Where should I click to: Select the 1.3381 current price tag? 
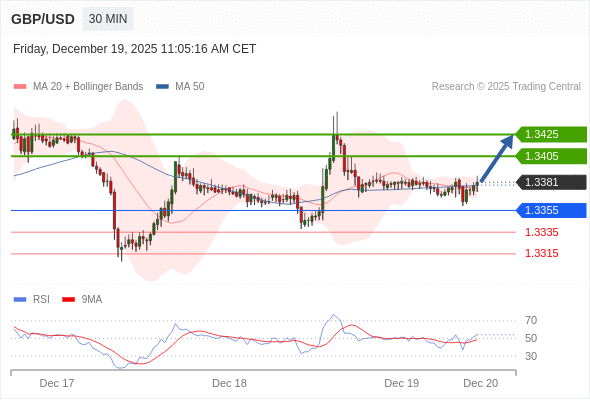coord(551,182)
